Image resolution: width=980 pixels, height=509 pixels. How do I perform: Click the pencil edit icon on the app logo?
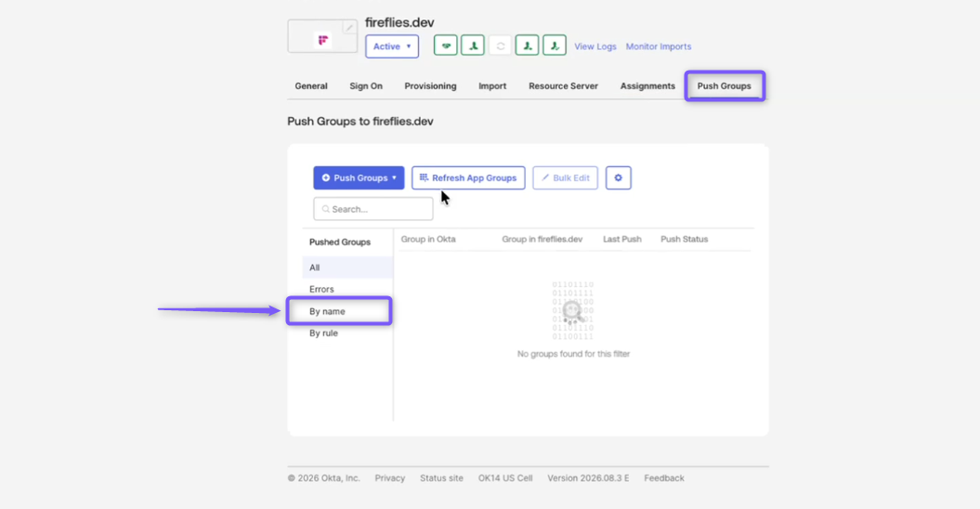click(x=349, y=27)
